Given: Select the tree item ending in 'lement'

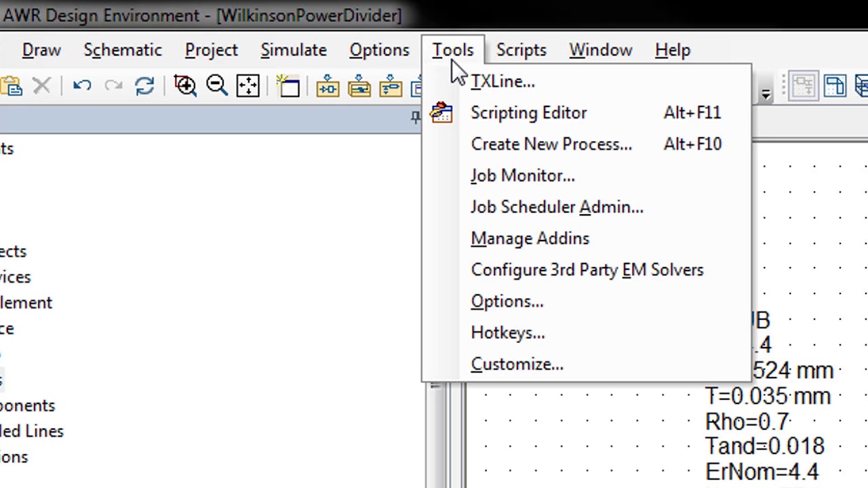Looking at the screenshot, I should point(26,303).
